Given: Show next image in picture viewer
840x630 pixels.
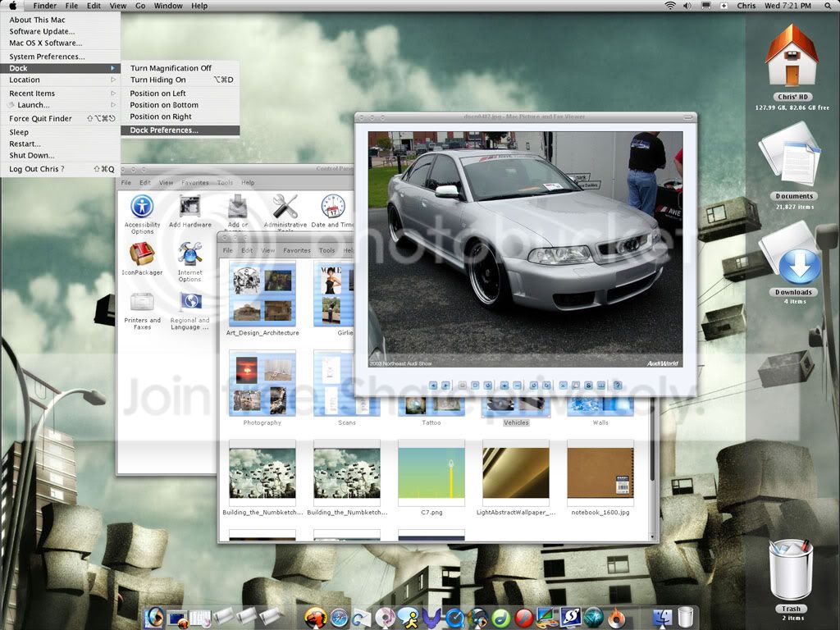Looking at the screenshot, I should pos(445,386).
